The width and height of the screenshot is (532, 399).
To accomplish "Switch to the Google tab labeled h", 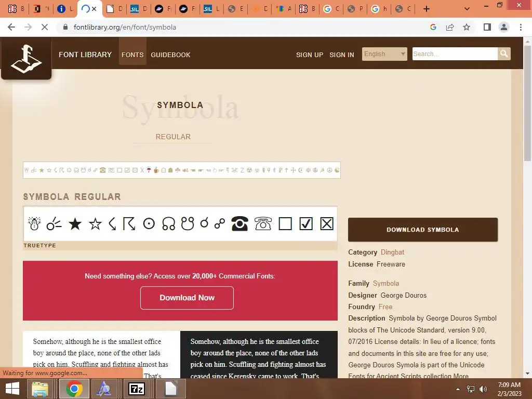I will tap(379, 9).
